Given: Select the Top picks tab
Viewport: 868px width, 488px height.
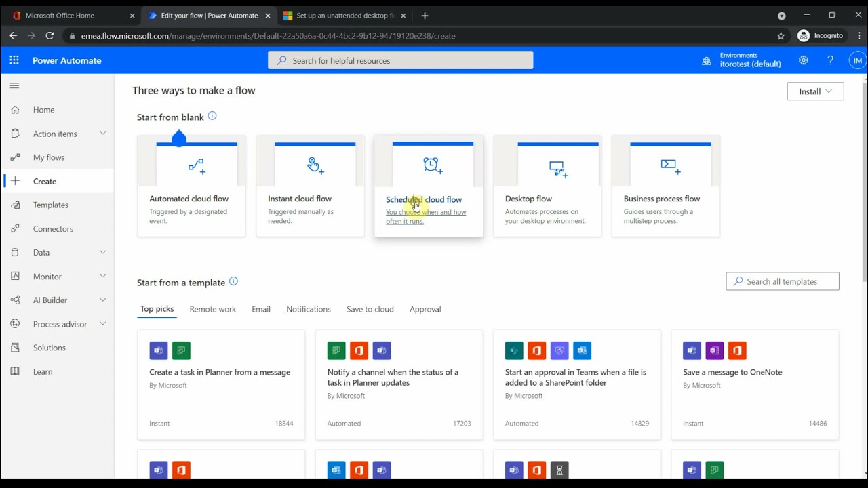Looking at the screenshot, I should point(157,309).
